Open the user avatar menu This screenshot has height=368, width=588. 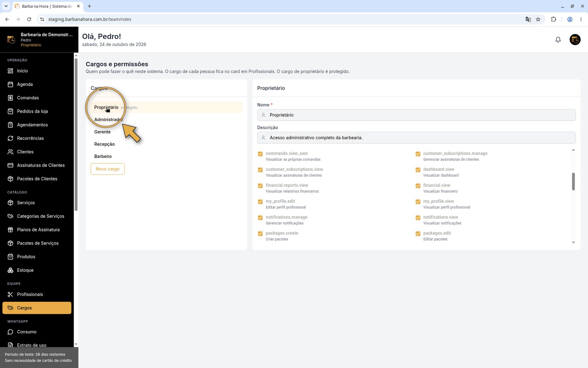575,40
